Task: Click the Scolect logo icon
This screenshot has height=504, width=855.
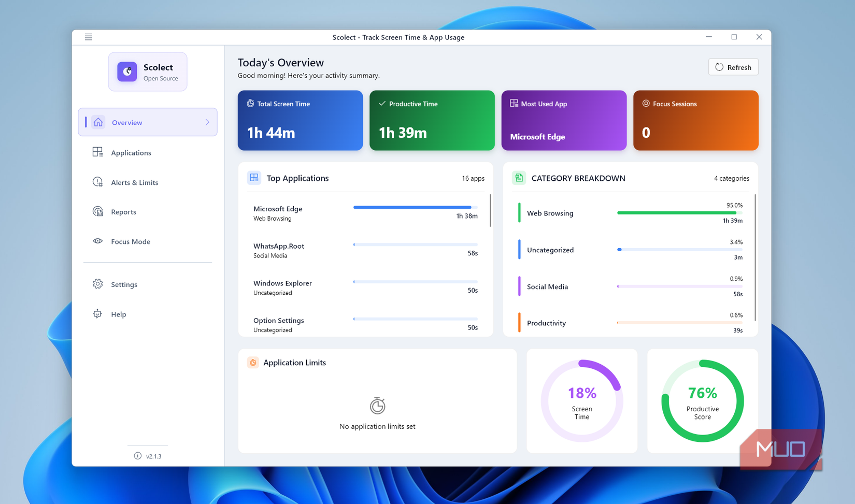Action: (x=127, y=71)
